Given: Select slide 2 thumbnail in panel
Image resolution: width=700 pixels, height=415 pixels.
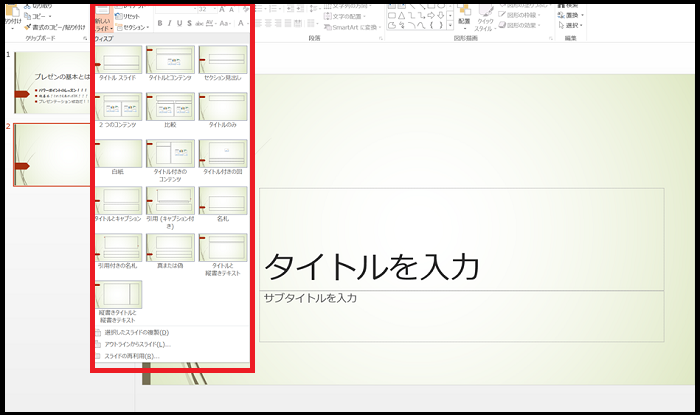Looking at the screenshot, I should click(x=52, y=155).
